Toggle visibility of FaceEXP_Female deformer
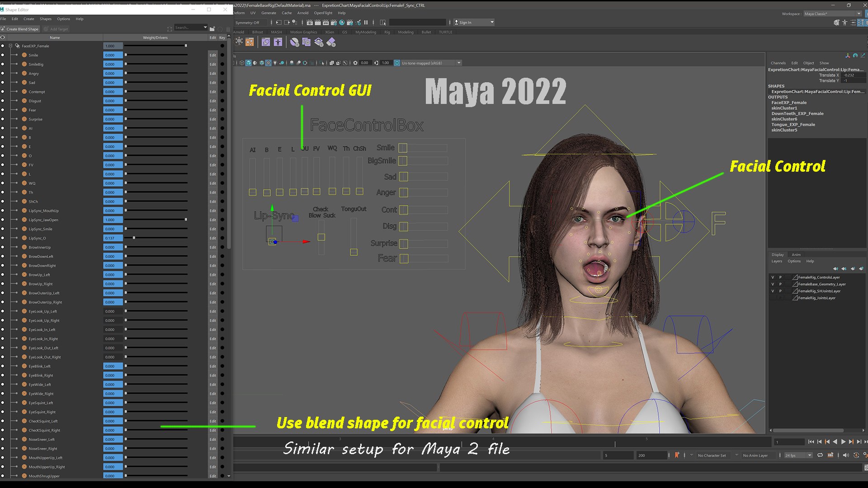868x488 pixels. [x=3, y=46]
